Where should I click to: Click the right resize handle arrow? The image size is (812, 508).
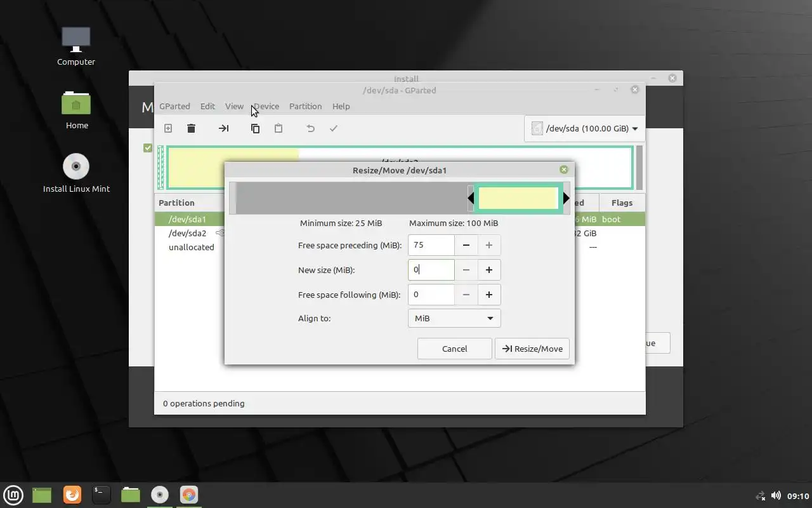click(566, 198)
